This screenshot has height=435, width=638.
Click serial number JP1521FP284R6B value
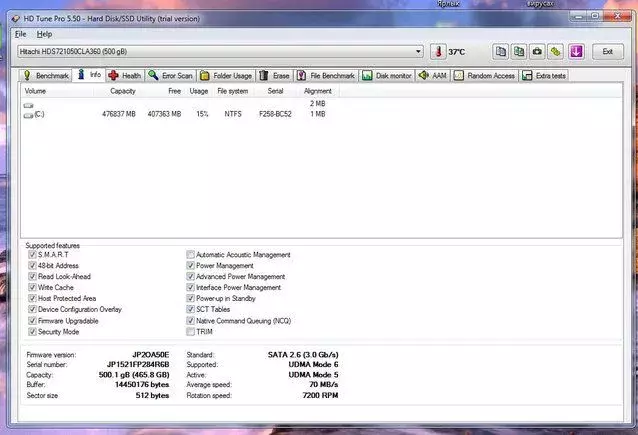138,365
